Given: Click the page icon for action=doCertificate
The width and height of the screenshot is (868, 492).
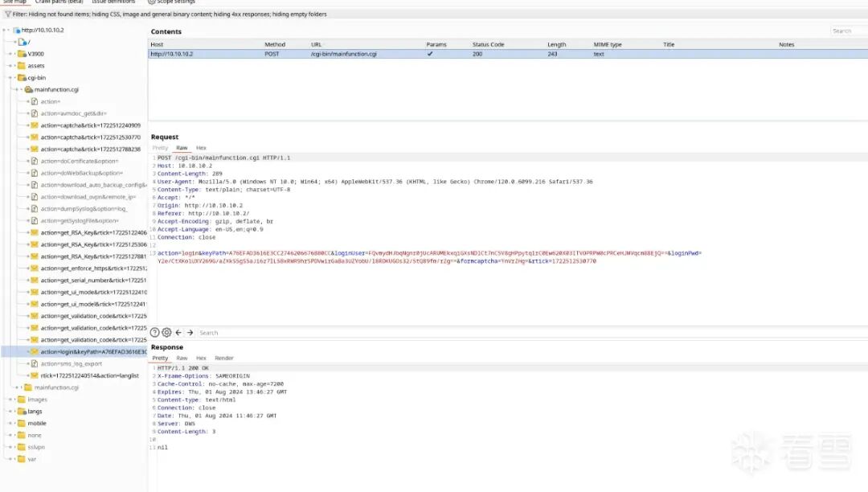Looking at the screenshot, I should [35, 161].
